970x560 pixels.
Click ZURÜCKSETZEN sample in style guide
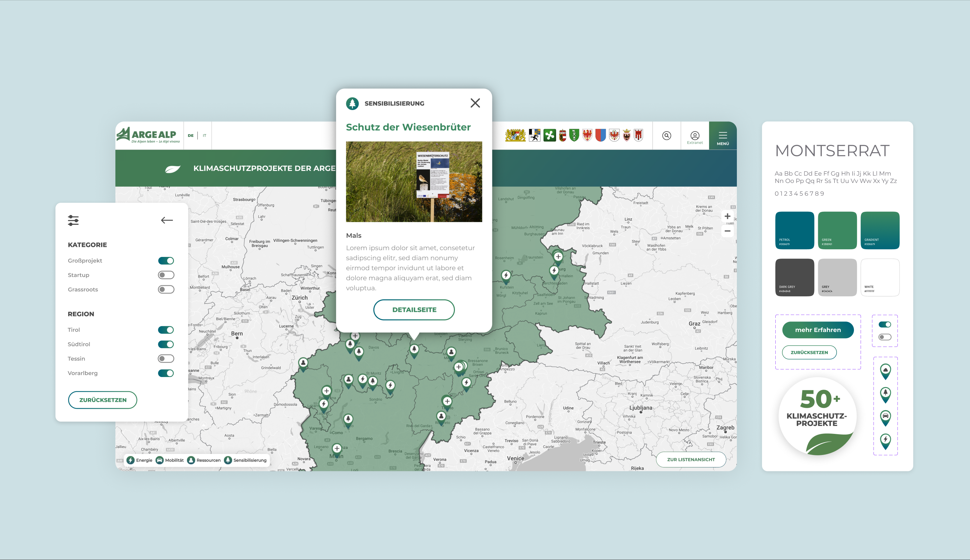click(809, 352)
